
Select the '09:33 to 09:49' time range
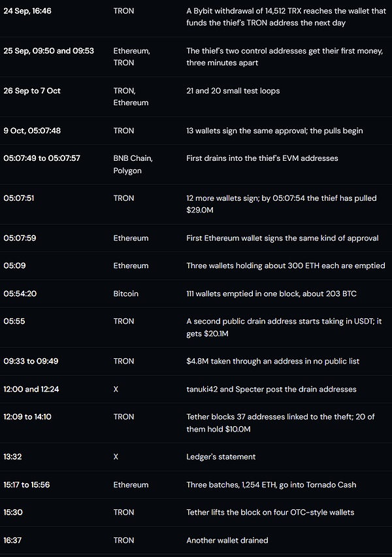(x=31, y=362)
